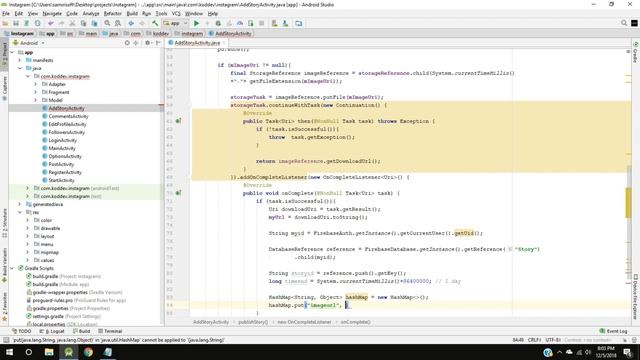
Task: Open the Terminal tool window
Action: [x=110, y=331]
